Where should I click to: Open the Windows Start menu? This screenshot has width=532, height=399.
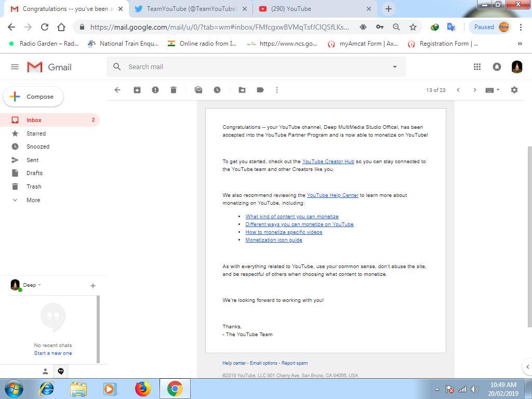[14, 389]
